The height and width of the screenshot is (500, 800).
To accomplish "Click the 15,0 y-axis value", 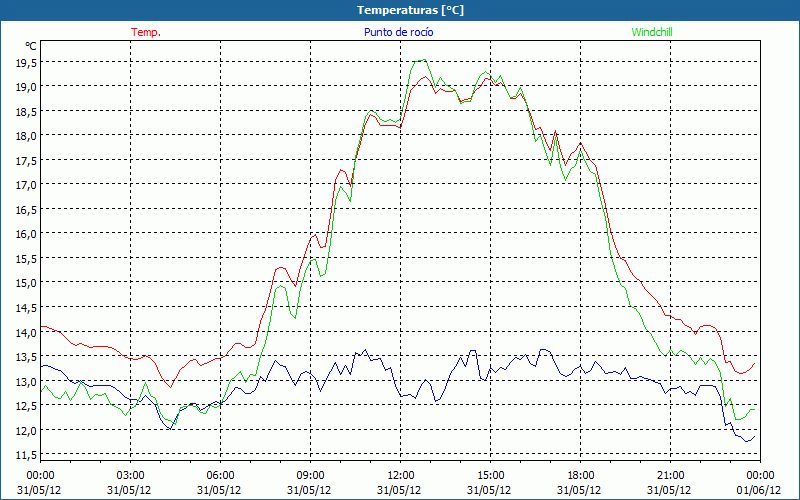I will tap(26, 283).
